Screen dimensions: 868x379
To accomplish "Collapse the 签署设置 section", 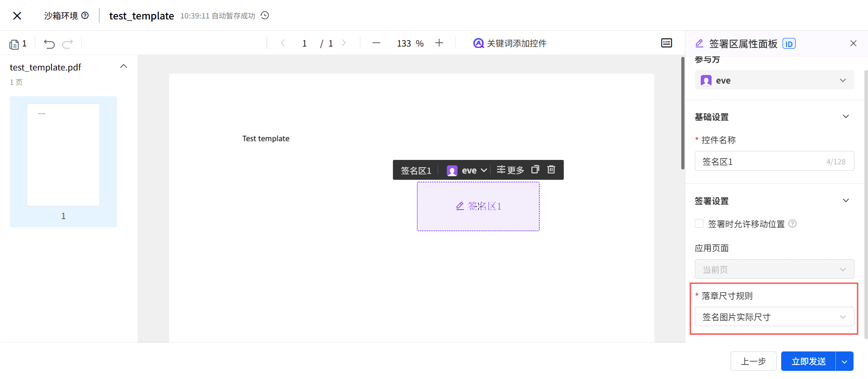I will (x=845, y=201).
